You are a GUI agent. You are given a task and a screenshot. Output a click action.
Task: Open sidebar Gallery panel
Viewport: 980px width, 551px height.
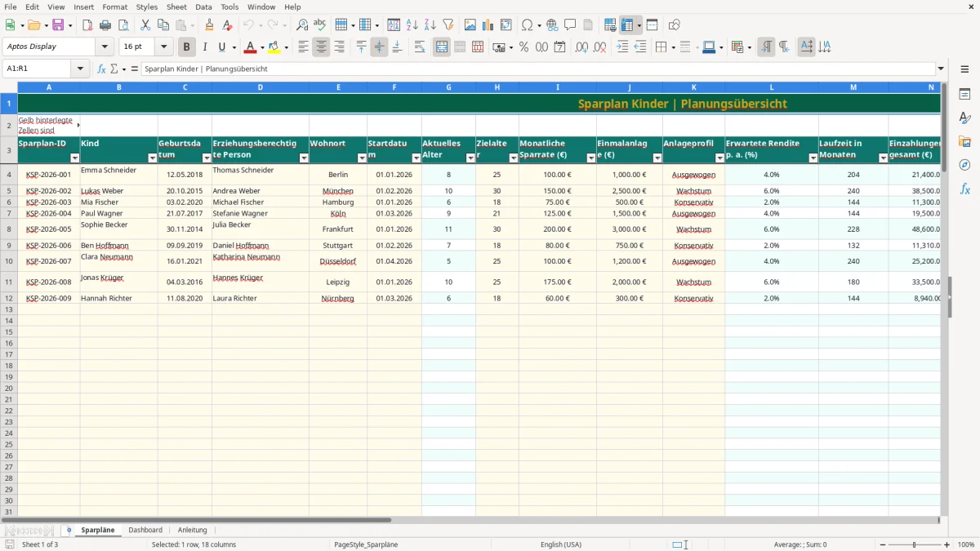964,141
